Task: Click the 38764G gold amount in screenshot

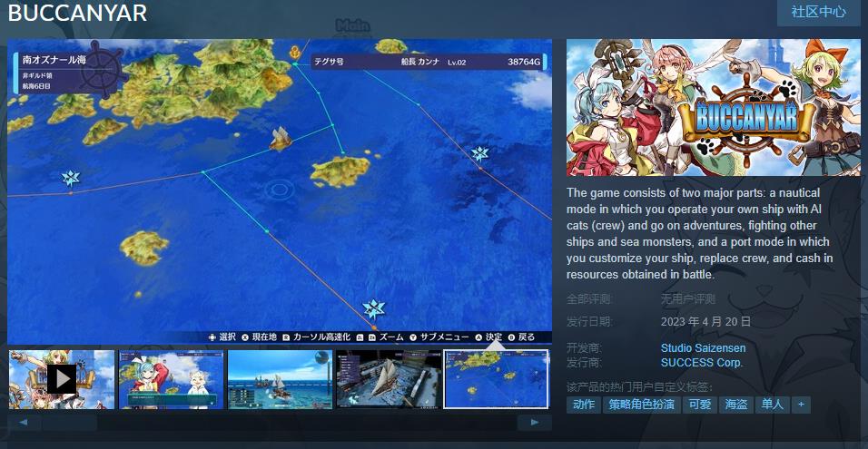Action: coord(524,62)
